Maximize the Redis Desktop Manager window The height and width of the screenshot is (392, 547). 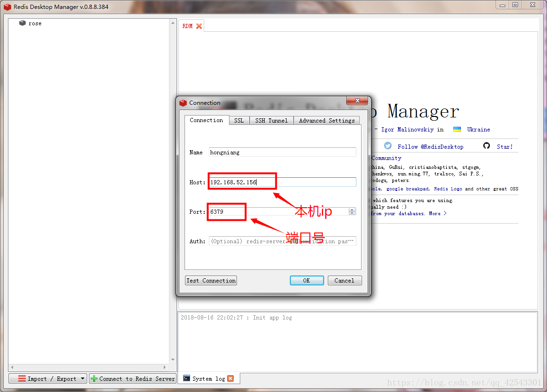pyautogui.click(x=515, y=5)
